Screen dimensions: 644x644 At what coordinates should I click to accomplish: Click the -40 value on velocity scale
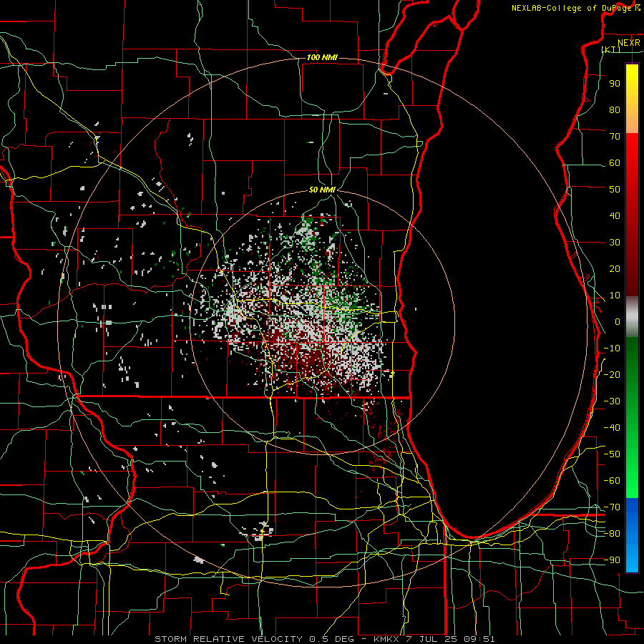pos(612,428)
